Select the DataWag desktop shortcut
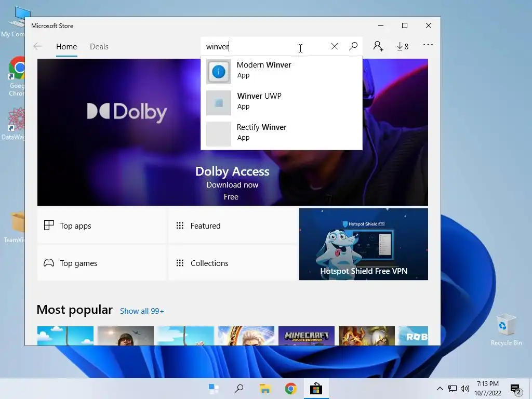532x399 pixels. pyautogui.click(x=14, y=124)
